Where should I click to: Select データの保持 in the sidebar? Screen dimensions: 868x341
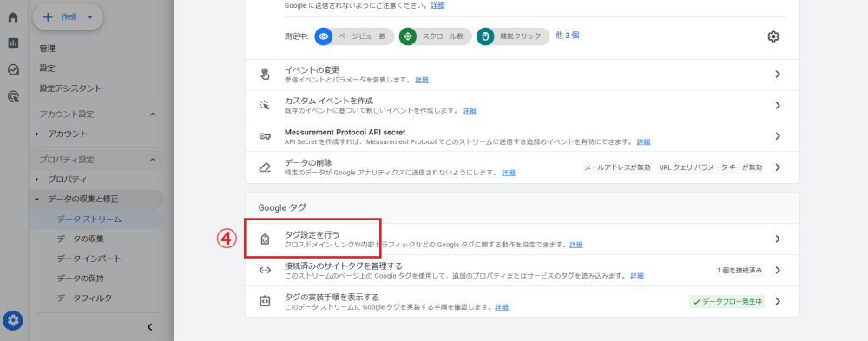point(80,279)
